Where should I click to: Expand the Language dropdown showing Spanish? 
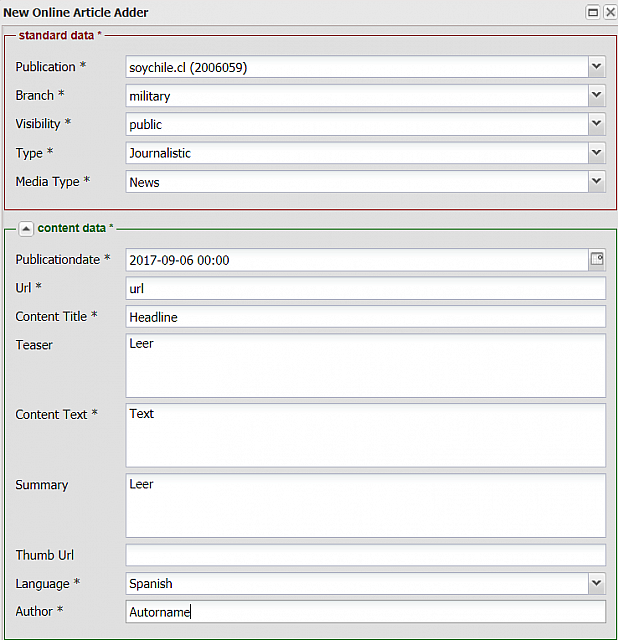(597, 583)
